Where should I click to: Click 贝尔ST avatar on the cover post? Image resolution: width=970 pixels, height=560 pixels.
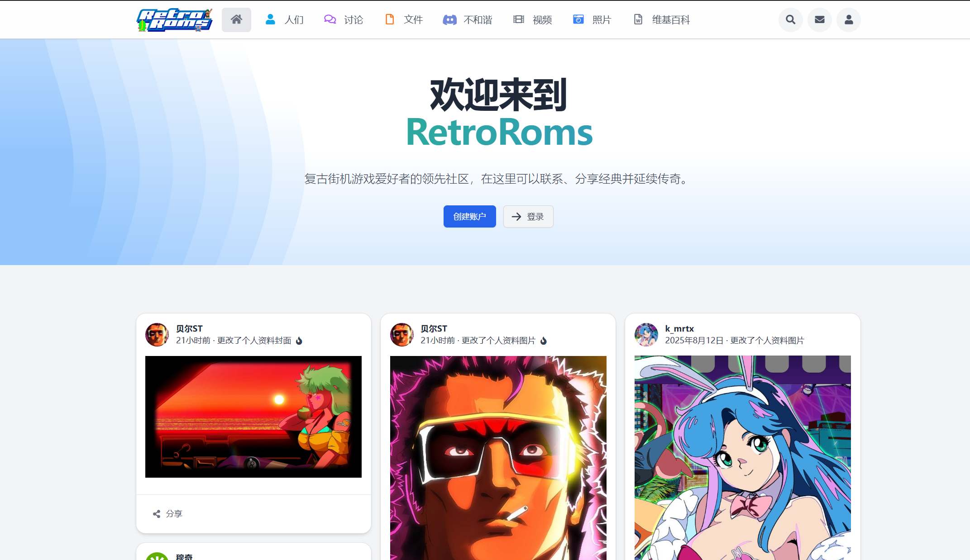157,335
